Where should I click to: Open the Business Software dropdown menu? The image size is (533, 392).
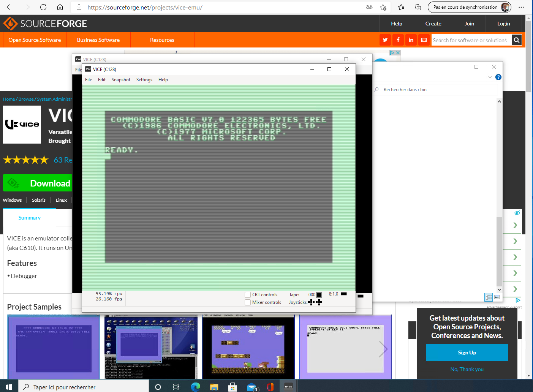[98, 40]
